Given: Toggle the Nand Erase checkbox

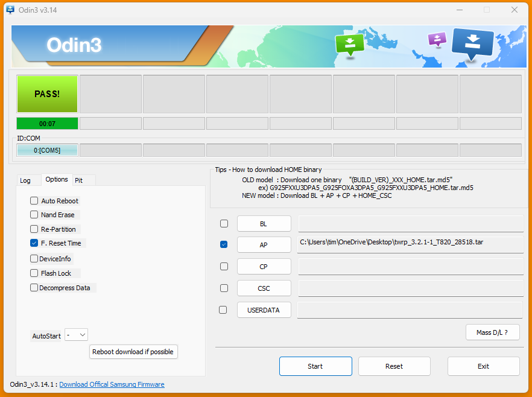Looking at the screenshot, I should [x=34, y=215].
